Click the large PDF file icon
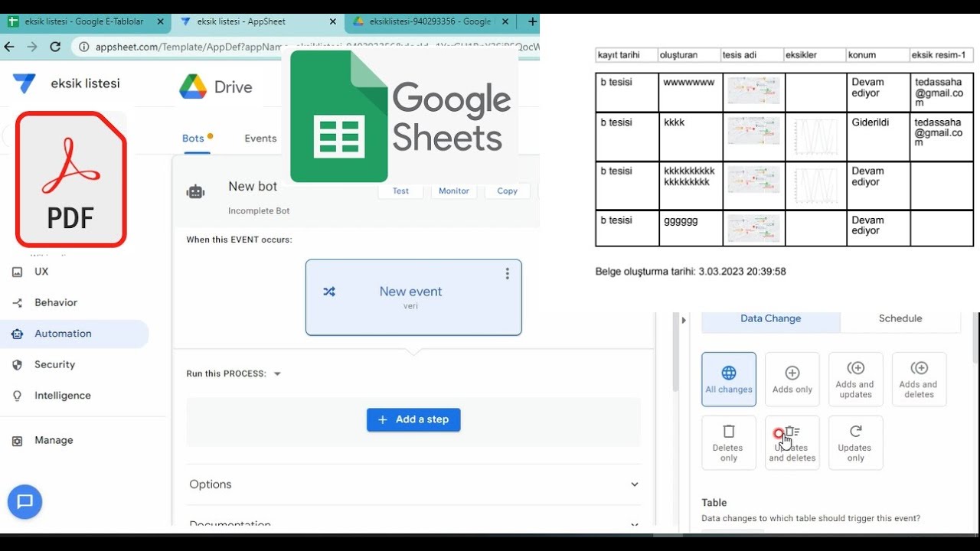Viewport: 980px width, 551px height. (71, 179)
